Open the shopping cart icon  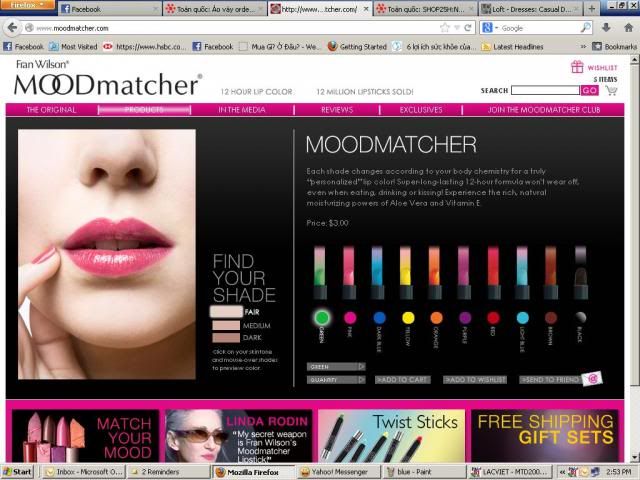click(x=611, y=90)
